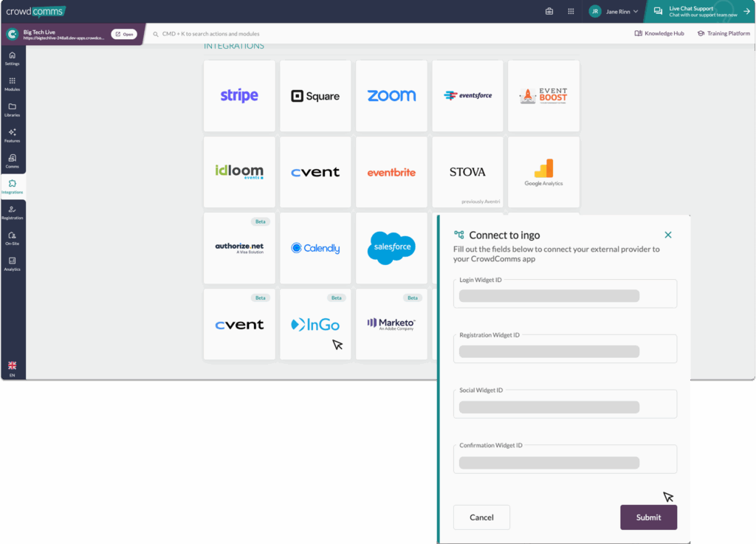756x544 pixels.
Task: Click the Login Widget ID field
Action: click(565, 295)
